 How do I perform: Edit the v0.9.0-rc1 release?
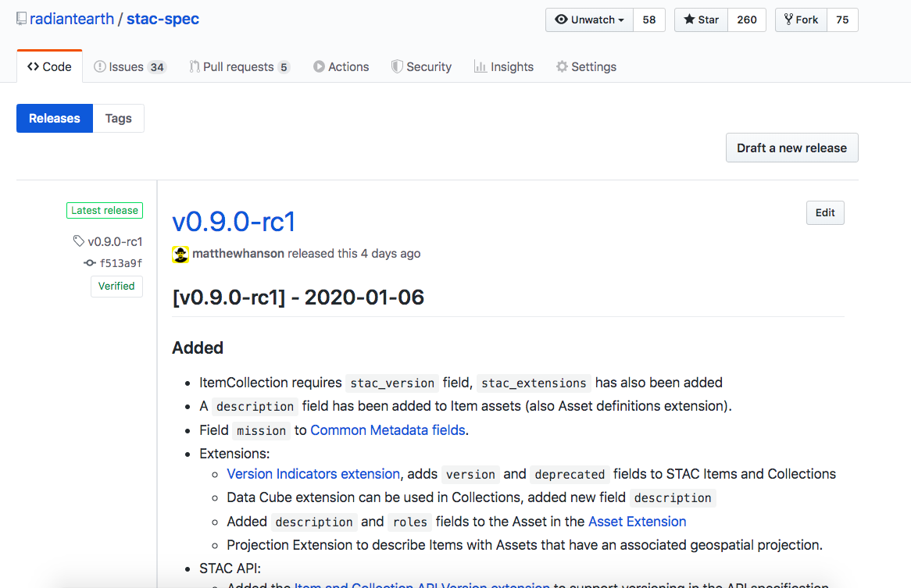(825, 212)
